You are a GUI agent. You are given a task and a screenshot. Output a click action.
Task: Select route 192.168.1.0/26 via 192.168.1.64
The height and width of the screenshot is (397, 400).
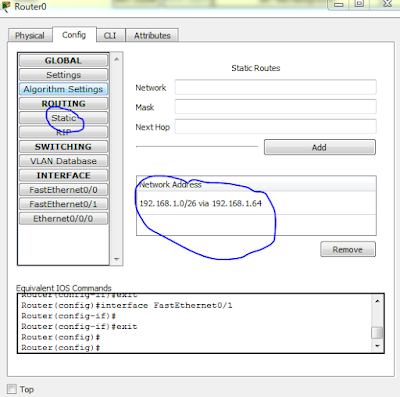click(x=256, y=203)
